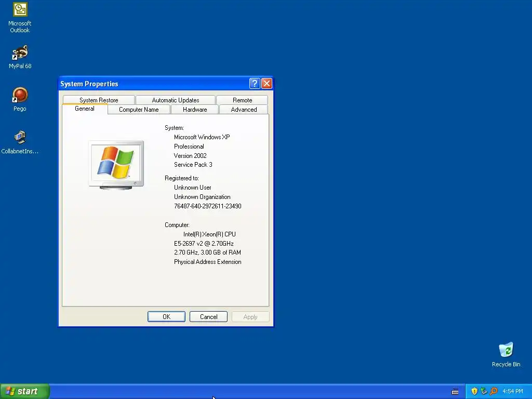Click product ID 76487-640-2972611-23490

208,206
